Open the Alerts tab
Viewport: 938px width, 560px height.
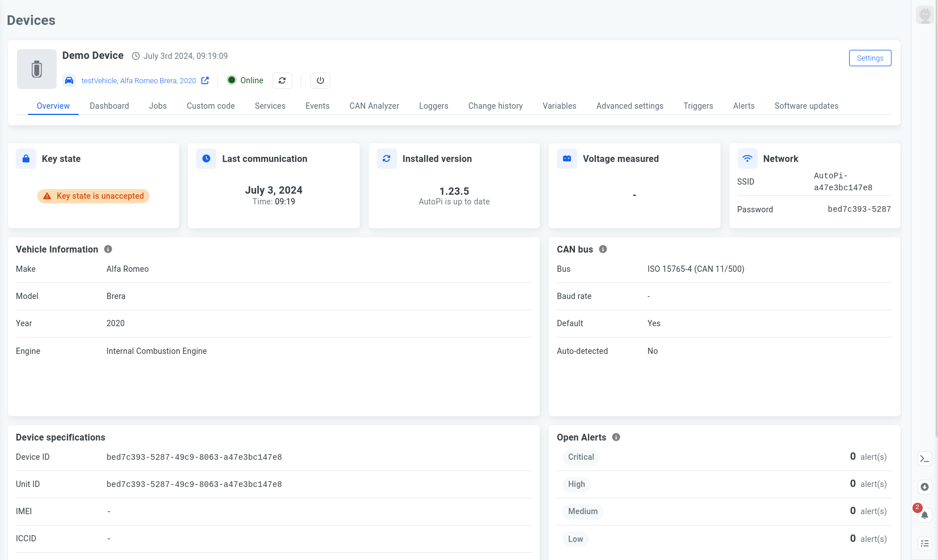(x=744, y=106)
